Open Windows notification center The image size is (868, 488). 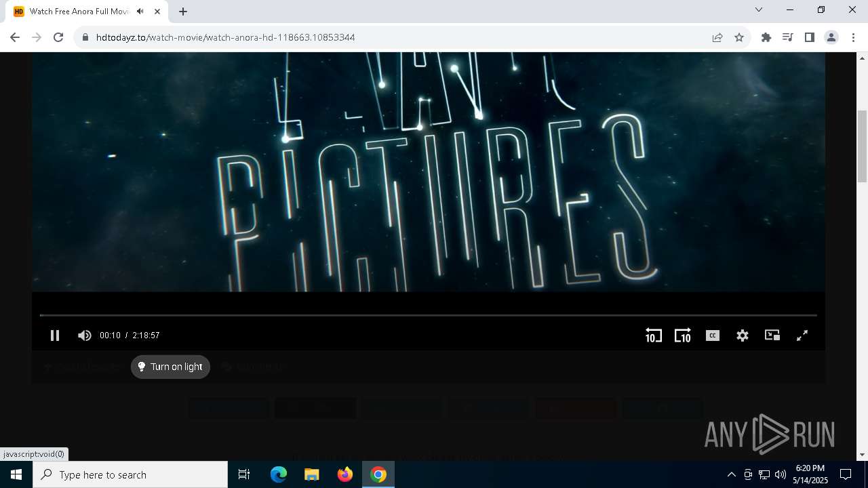[x=846, y=474]
